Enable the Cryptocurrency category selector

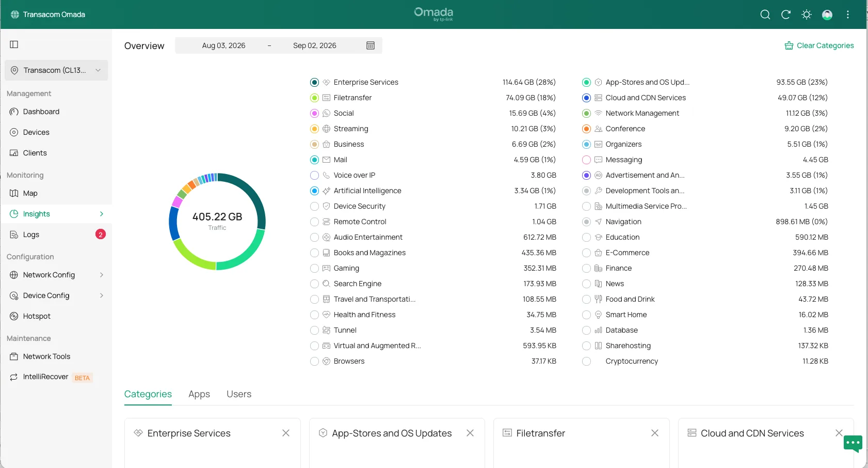pos(586,361)
